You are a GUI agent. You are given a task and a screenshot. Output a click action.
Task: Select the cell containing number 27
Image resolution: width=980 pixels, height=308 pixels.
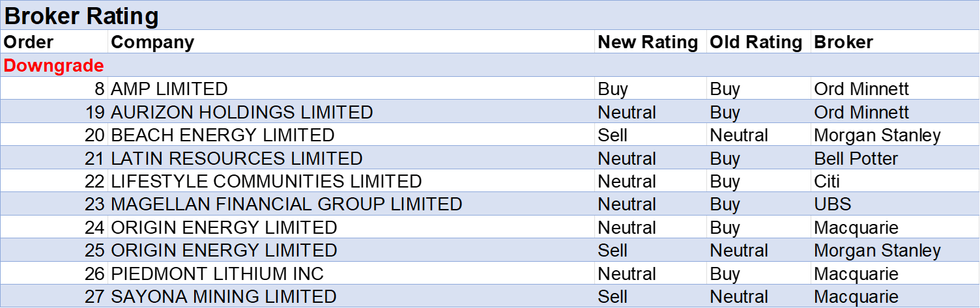[x=94, y=297]
